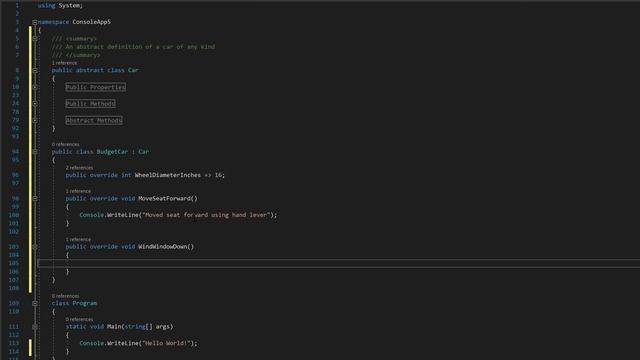This screenshot has width=640, height=360.
Task: Click the WindWindowDown method name
Action: click(163, 247)
